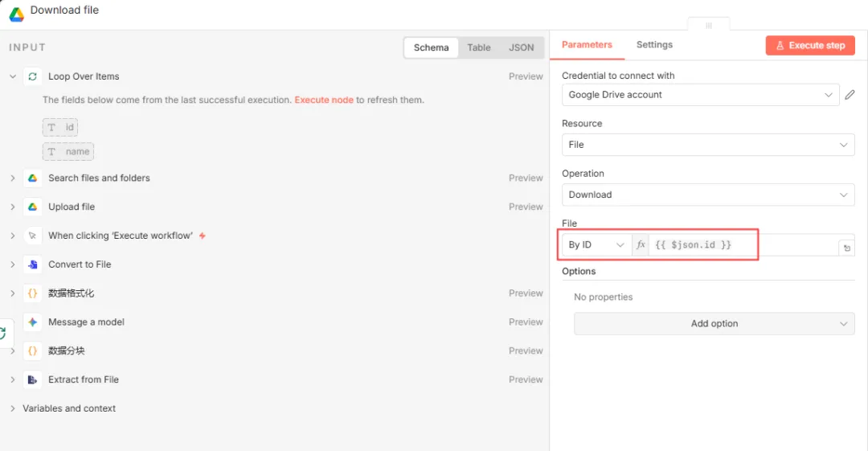Click the Message a model icon
This screenshot has height=451, width=868.
coord(32,322)
